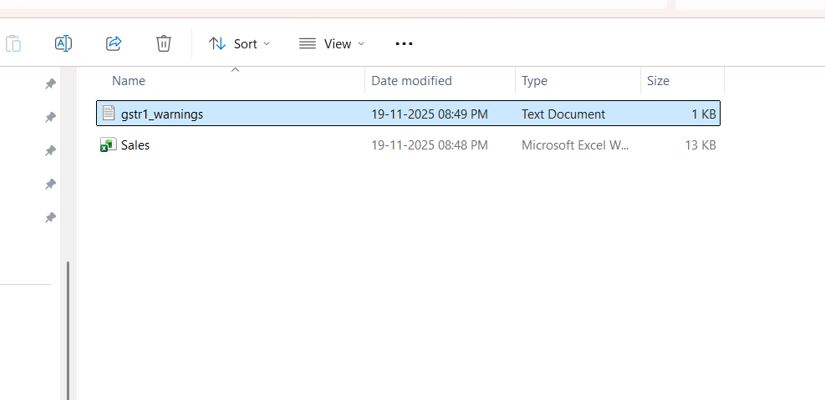Sort files by the Name column header

pyautogui.click(x=129, y=81)
